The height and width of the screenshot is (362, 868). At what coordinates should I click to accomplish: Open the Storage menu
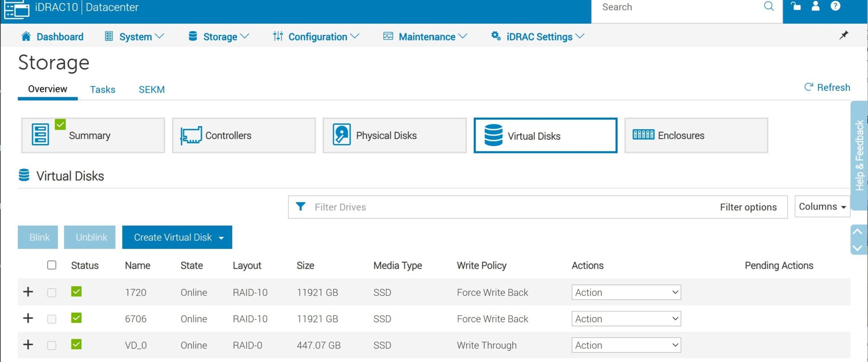220,37
